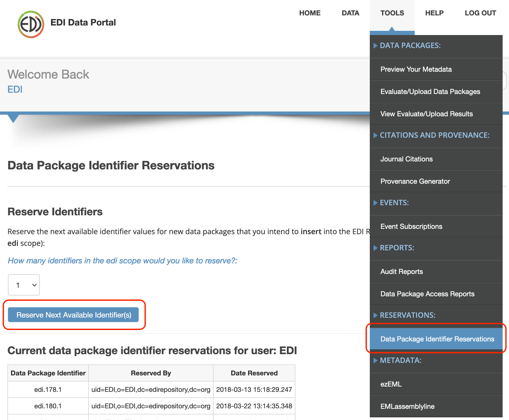
Task: Open the TOOLS menu
Action: tap(392, 13)
